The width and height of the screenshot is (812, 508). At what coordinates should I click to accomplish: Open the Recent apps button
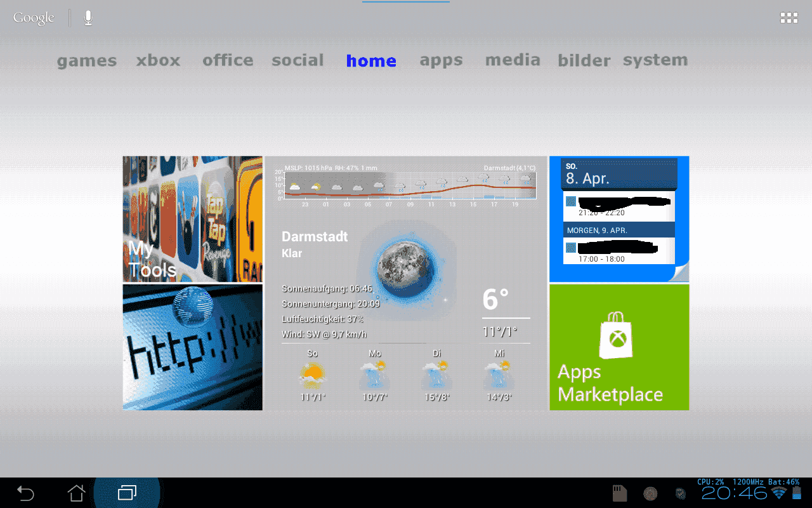pos(127,493)
